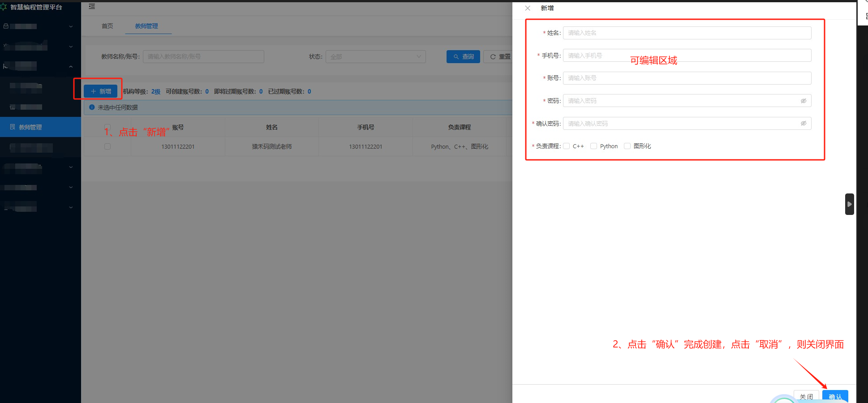This screenshot has width=868, height=403.
Task: Click the 重置 reset button
Action: (x=499, y=57)
